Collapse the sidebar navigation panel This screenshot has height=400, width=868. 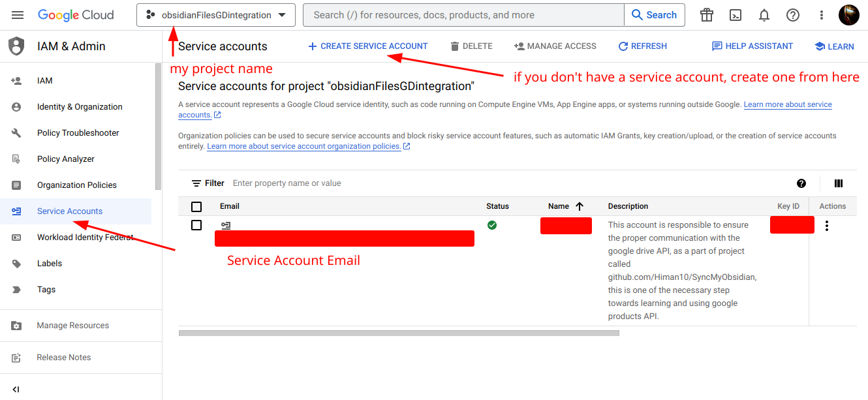[16, 390]
